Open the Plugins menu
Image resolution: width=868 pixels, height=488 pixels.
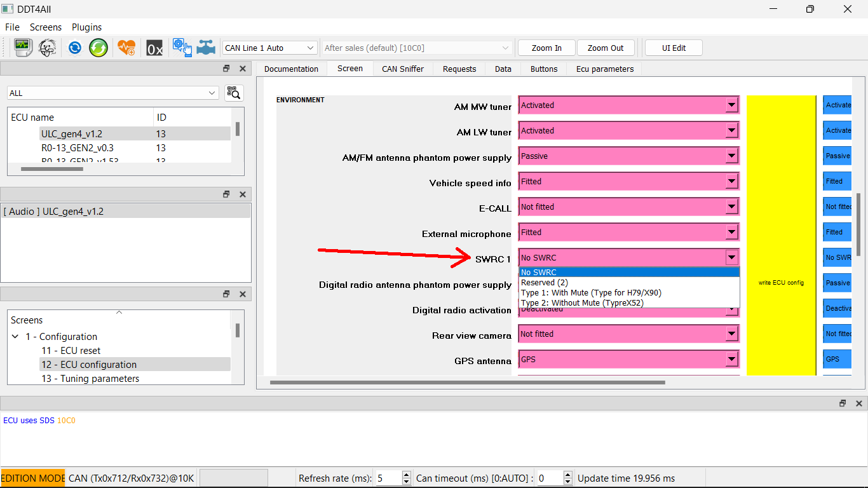(86, 27)
